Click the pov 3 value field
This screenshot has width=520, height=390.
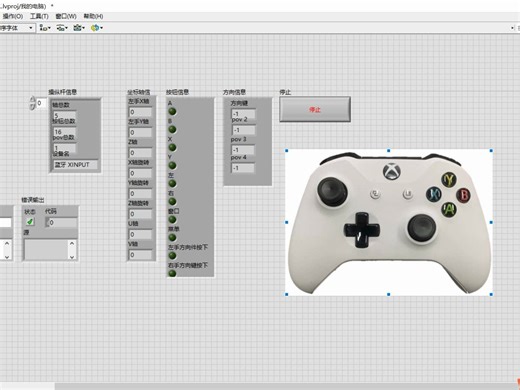tap(243, 150)
